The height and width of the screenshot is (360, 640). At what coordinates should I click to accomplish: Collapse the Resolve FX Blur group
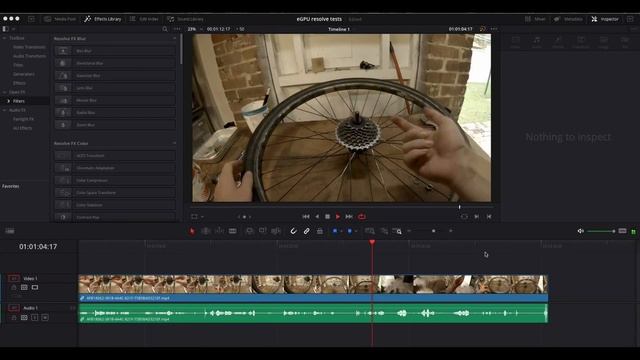click(174, 38)
